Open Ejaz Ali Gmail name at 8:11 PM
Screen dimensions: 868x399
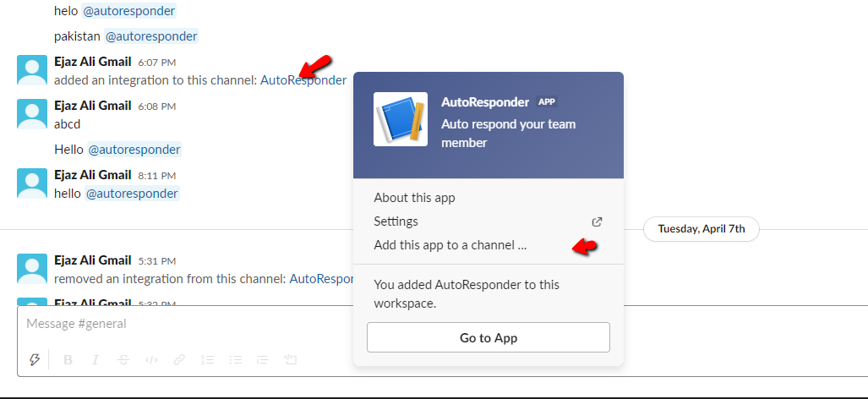[x=92, y=175]
